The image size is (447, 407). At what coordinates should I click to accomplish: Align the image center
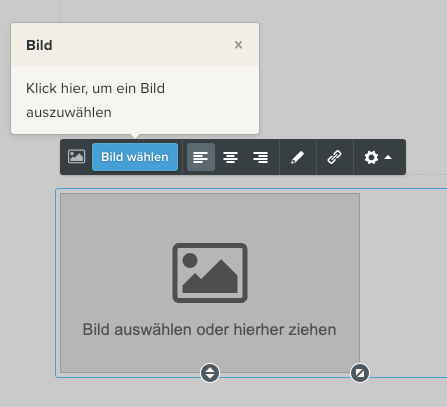(x=231, y=157)
